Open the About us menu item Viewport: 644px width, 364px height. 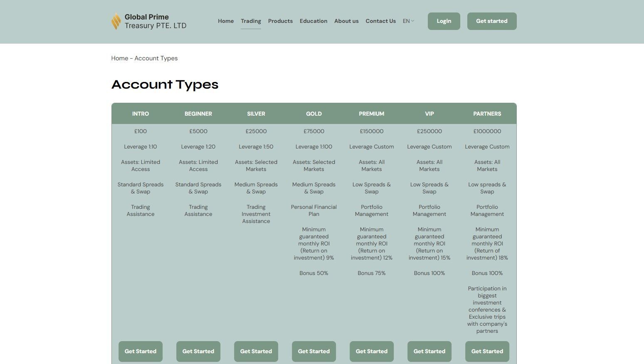click(346, 21)
